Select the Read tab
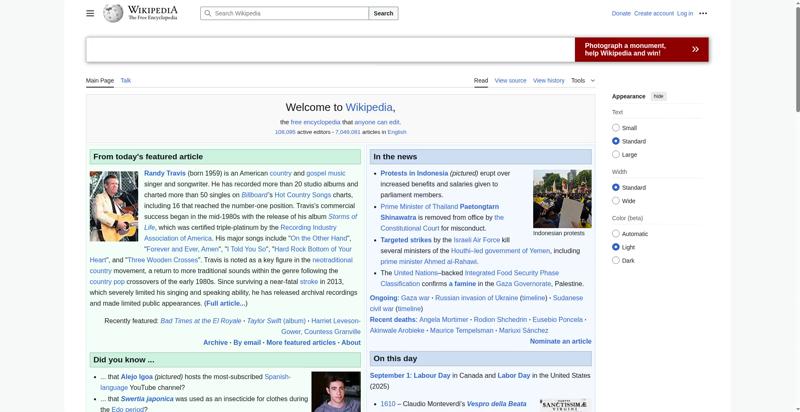Image resolution: width=800 pixels, height=412 pixels. [481, 81]
